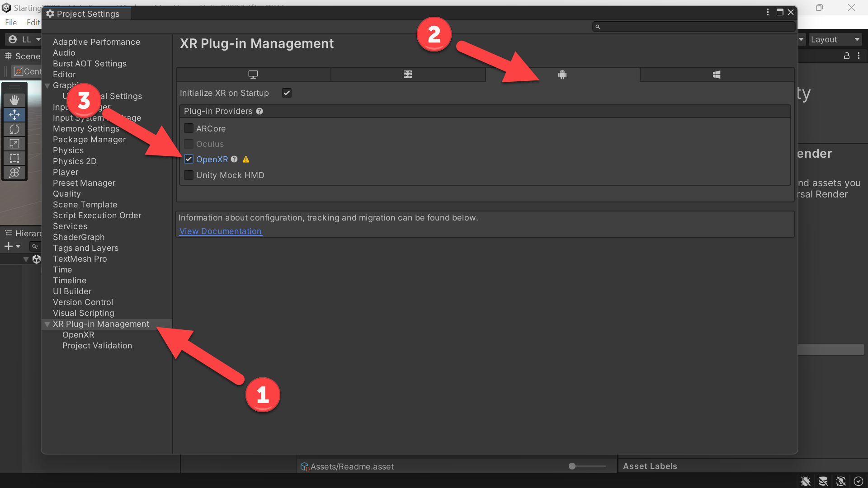The width and height of the screenshot is (868, 488).
Task: Adjust the asset thumbnail size slider
Action: 587,466
